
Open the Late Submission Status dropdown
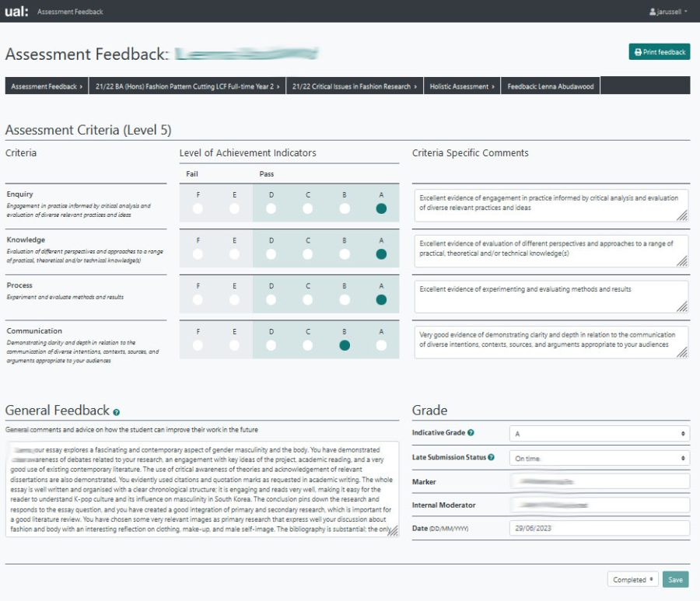(x=599, y=459)
